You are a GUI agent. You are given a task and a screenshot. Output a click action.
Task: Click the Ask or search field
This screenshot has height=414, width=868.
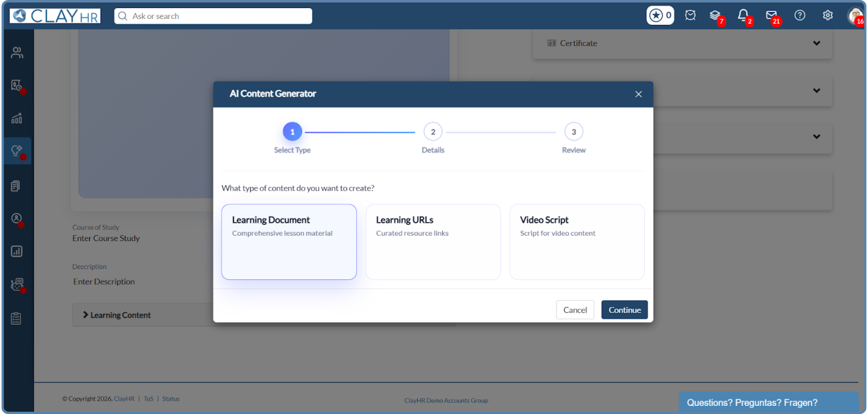pos(213,16)
